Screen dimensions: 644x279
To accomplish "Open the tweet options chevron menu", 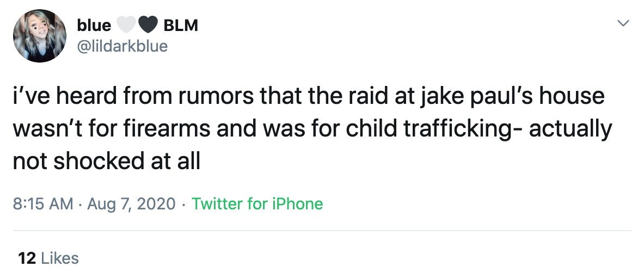I will pyautogui.click(x=623, y=23).
